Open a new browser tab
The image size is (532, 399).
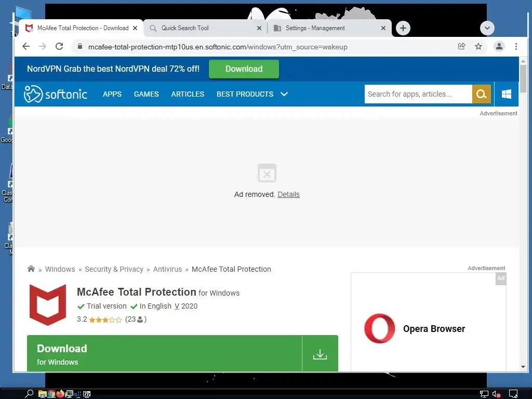pyautogui.click(x=403, y=28)
